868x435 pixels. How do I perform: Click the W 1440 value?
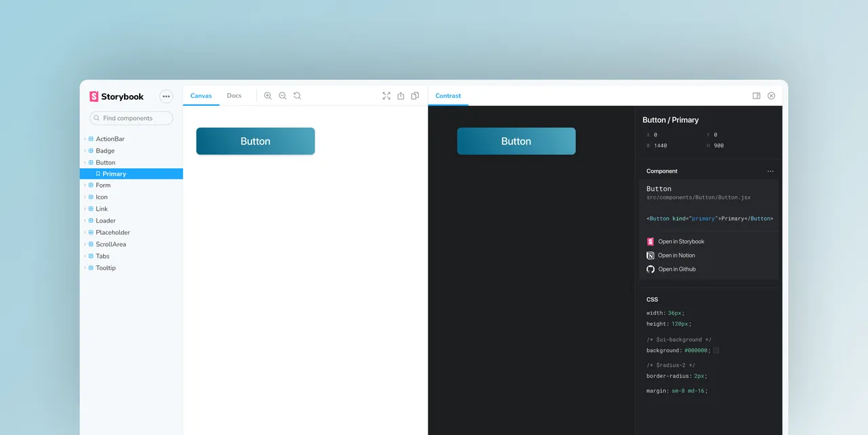(x=660, y=146)
